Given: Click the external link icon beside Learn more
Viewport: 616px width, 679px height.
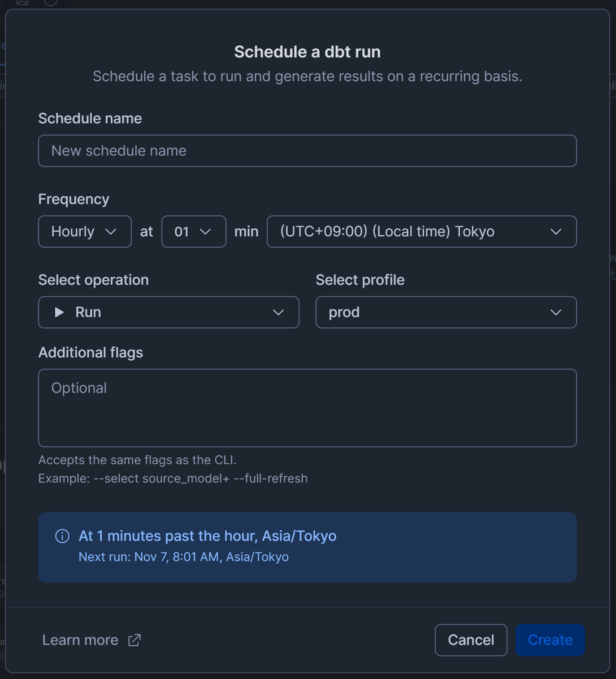Looking at the screenshot, I should [x=134, y=640].
